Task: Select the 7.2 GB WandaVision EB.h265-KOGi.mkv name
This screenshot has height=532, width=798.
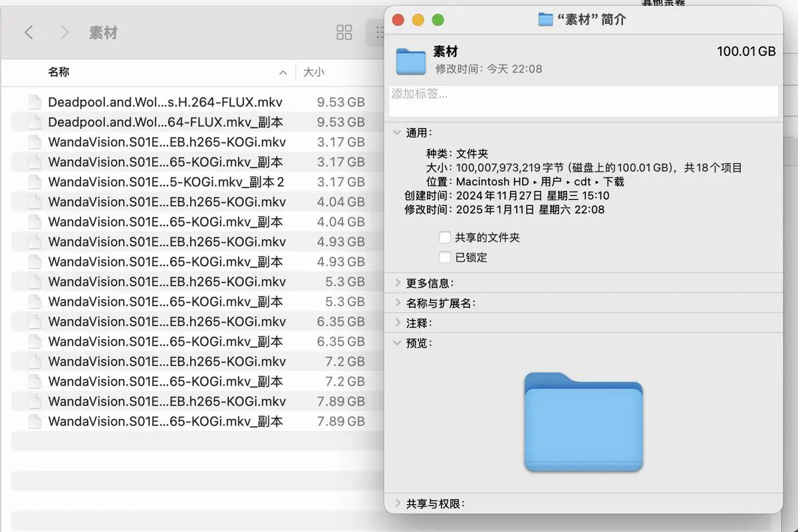Action: [167, 362]
